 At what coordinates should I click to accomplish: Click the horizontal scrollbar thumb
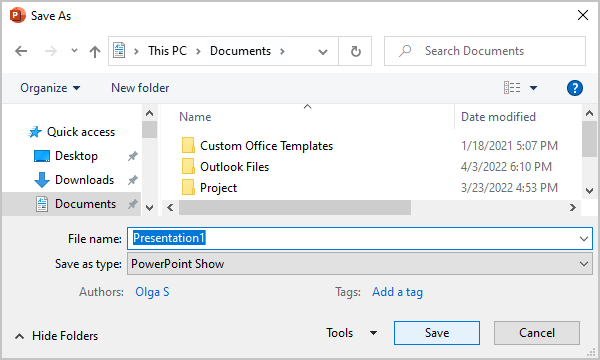295,207
